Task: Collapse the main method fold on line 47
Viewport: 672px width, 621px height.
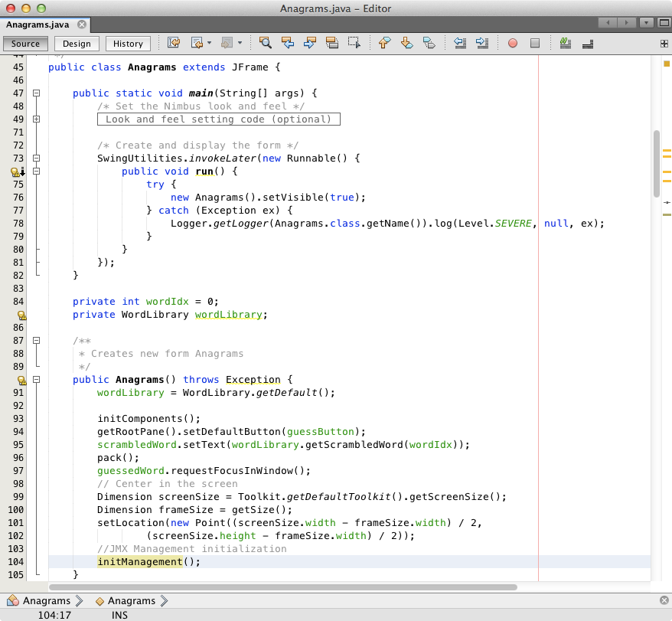Action: (36, 93)
